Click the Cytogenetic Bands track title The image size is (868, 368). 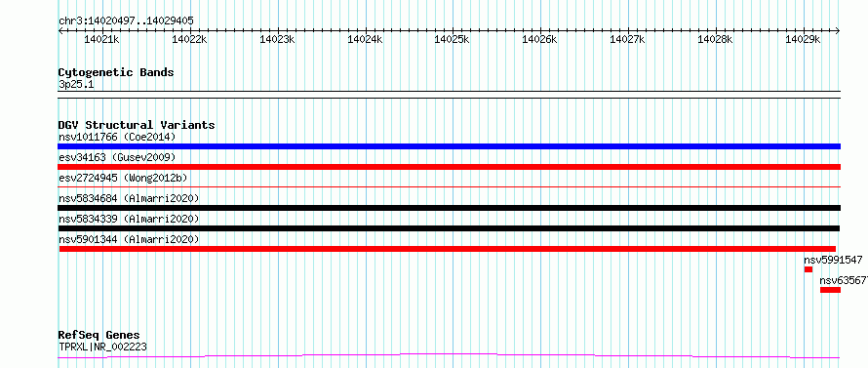coord(116,72)
